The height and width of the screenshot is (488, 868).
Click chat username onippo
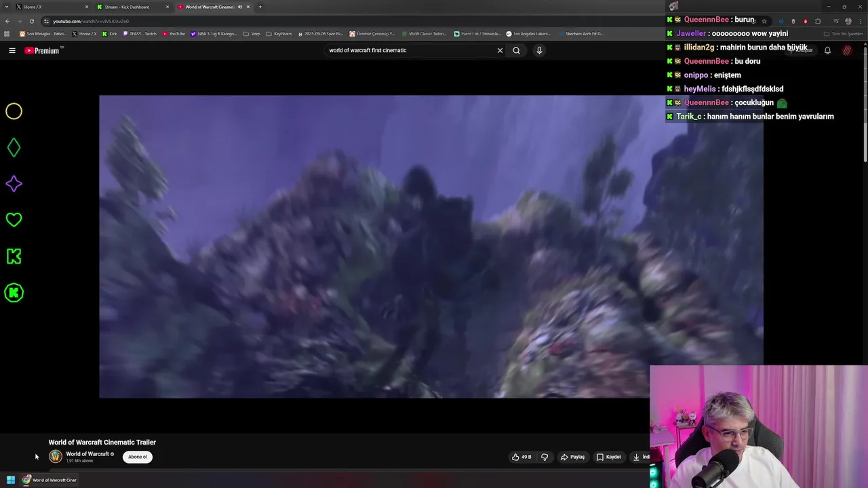(x=696, y=75)
